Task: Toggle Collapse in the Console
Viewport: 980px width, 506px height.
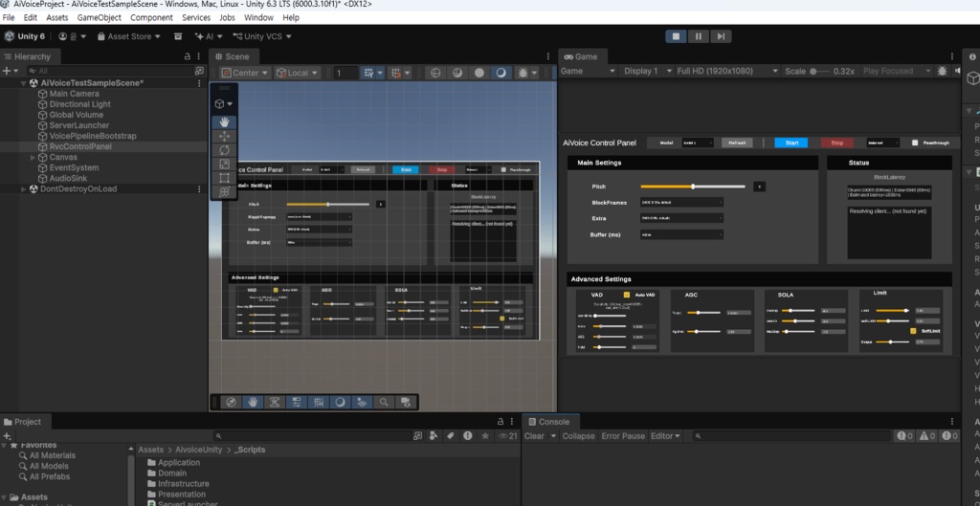Action: click(x=578, y=436)
